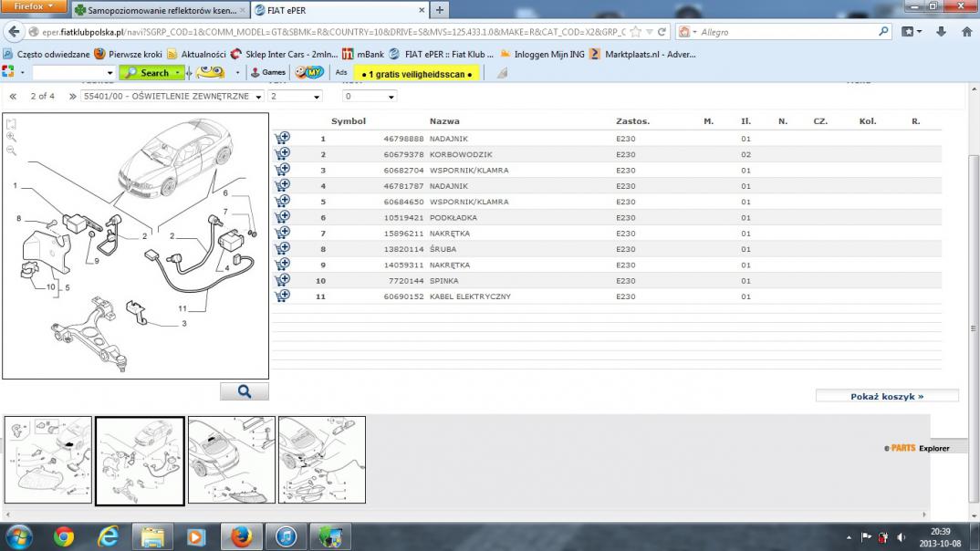Add KABEL ELEKTRYCZNY to cart
The height and width of the screenshot is (551, 980).
283,296
